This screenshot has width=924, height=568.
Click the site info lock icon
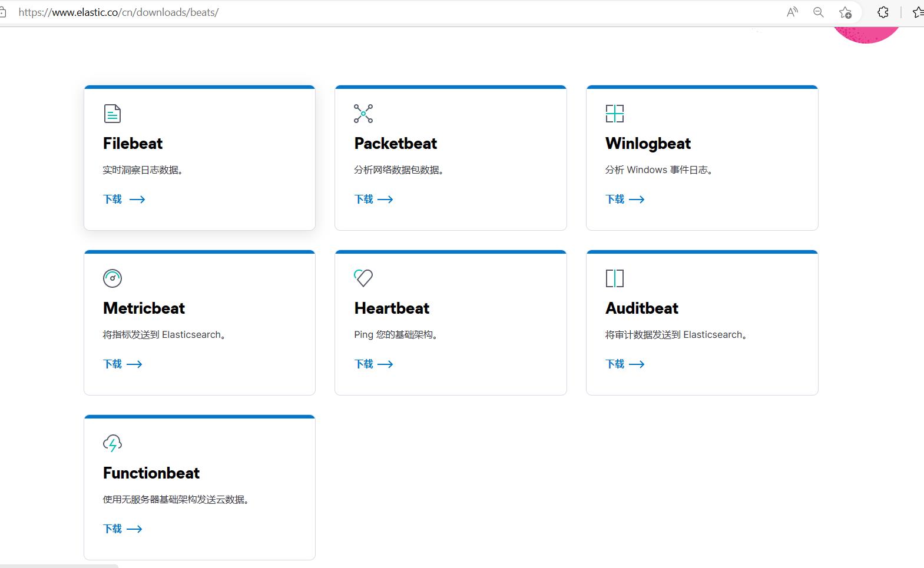[2, 12]
